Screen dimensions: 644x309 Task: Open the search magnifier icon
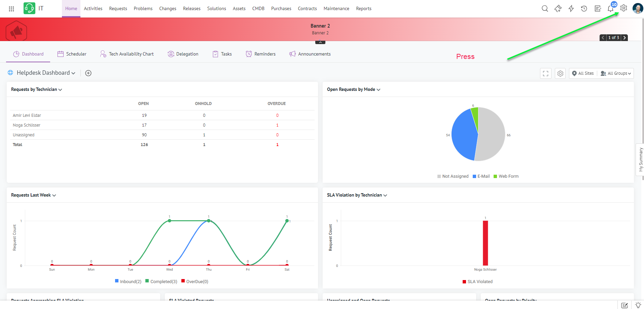[x=545, y=9]
